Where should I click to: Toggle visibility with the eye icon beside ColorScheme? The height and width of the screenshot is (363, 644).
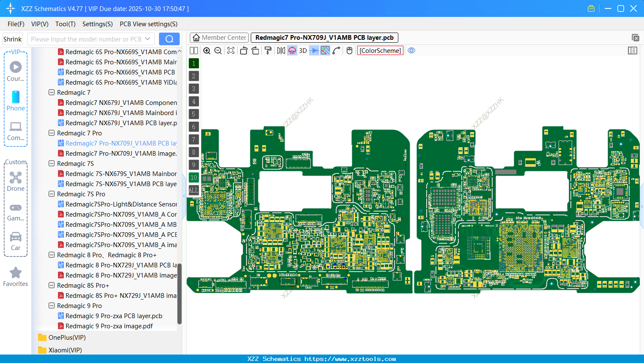(411, 50)
